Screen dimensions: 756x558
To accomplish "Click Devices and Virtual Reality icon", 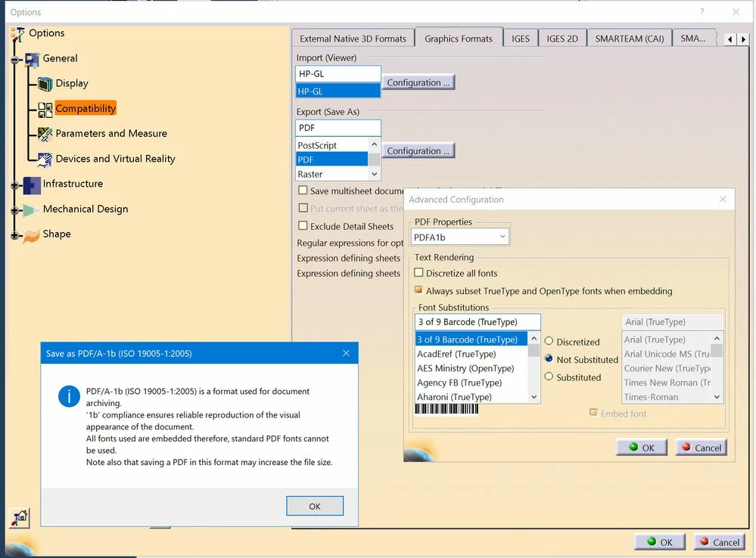I will tap(45, 160).
